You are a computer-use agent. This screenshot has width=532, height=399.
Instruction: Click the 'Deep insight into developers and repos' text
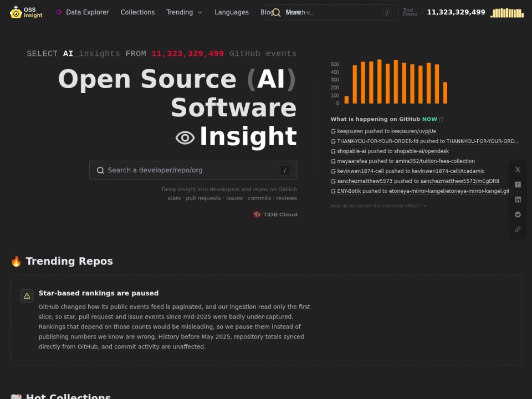[x=229, y=190]
